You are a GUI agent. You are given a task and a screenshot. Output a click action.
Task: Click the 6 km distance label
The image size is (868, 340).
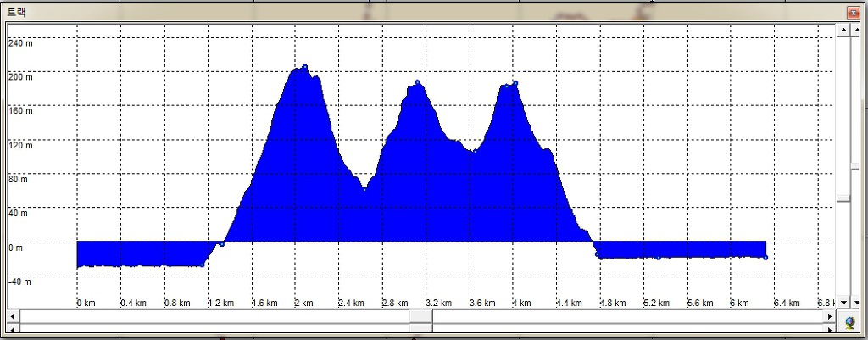[739, 303]
